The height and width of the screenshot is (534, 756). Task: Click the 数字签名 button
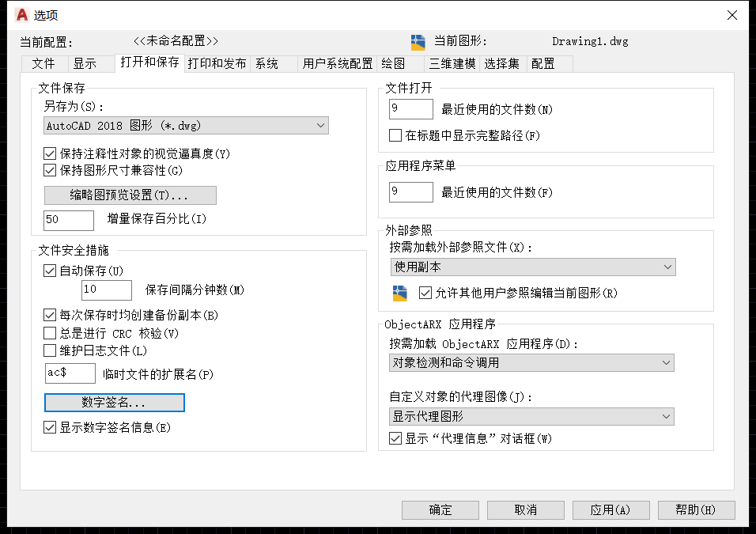(x=114, y=403)
